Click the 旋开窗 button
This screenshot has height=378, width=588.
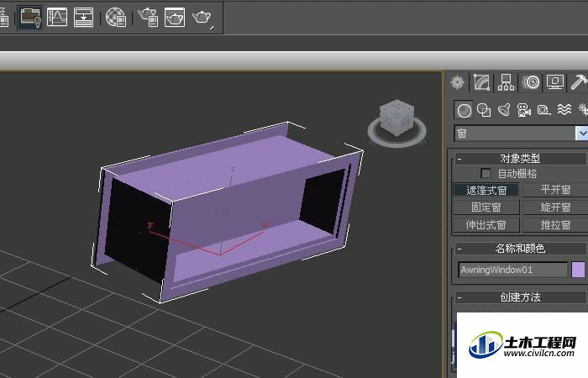(x=555, y=207)
